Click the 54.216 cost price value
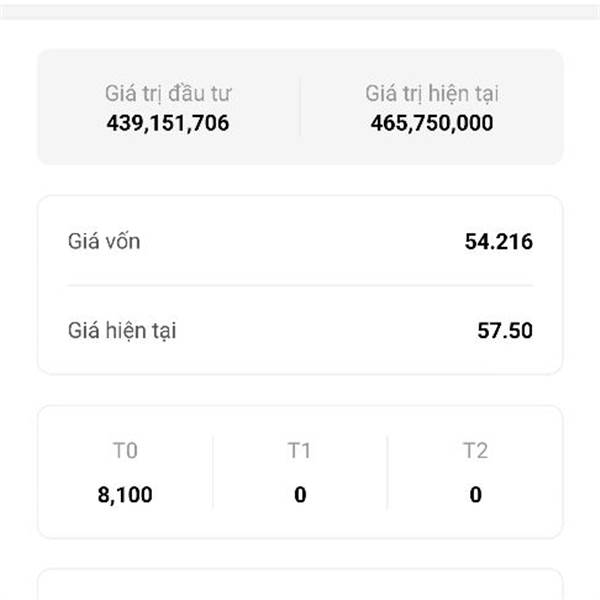 click(x=498, y=241)
